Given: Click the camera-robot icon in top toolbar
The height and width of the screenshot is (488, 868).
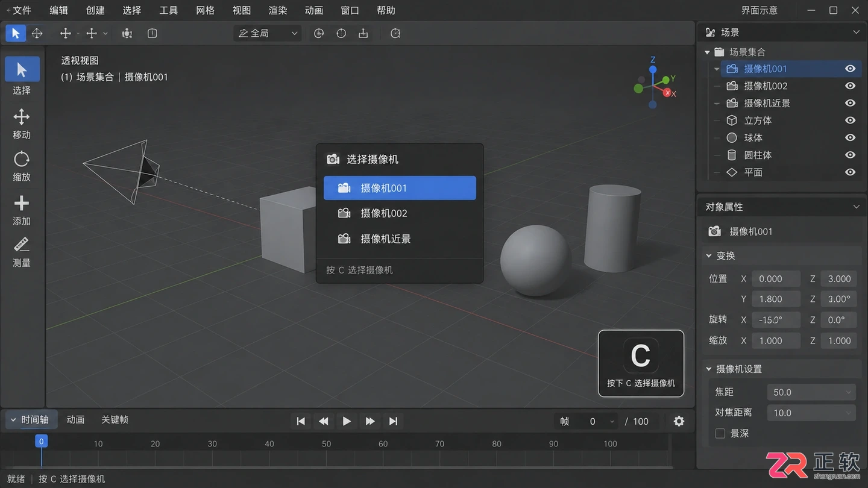Looking at the screenshot, I should (127, 33).
